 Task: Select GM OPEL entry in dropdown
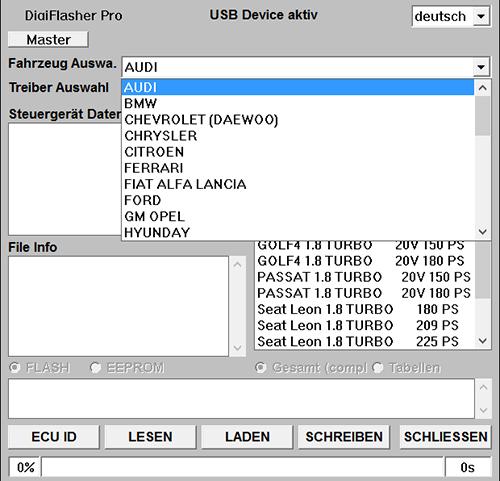tap(298, 216)
